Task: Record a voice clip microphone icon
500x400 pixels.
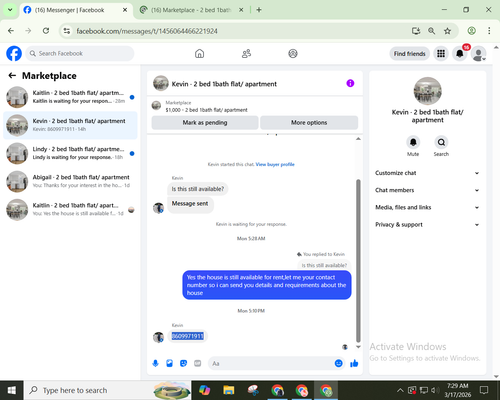Action: (155, 363)
